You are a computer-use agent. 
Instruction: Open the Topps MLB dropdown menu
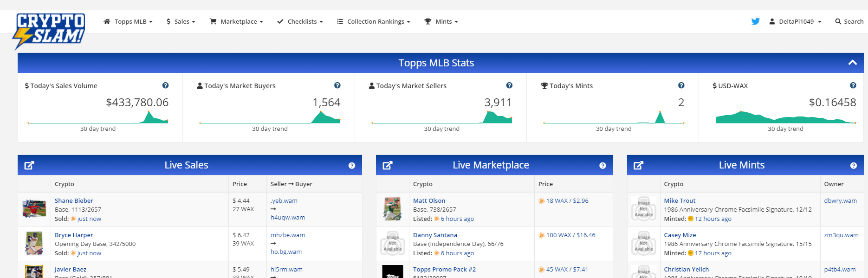[x=128, y=21]
